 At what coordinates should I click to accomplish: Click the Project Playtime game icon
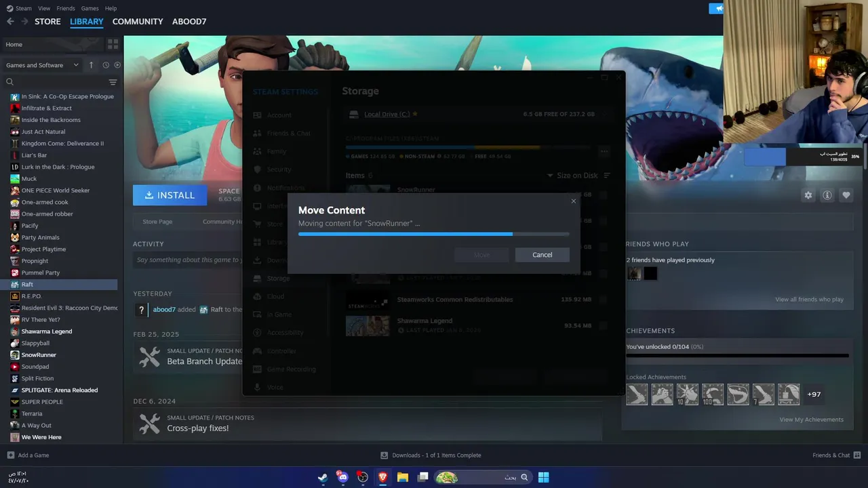click(15, 249)
